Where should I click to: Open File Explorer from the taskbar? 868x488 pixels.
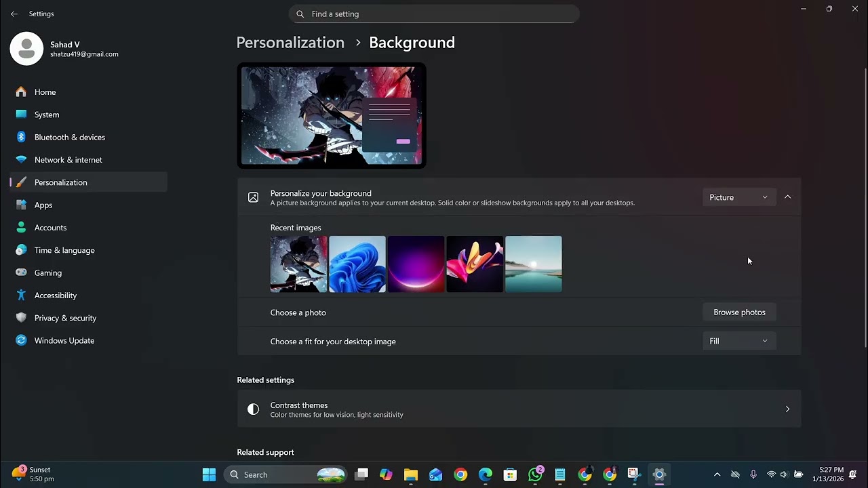(411, 474)
